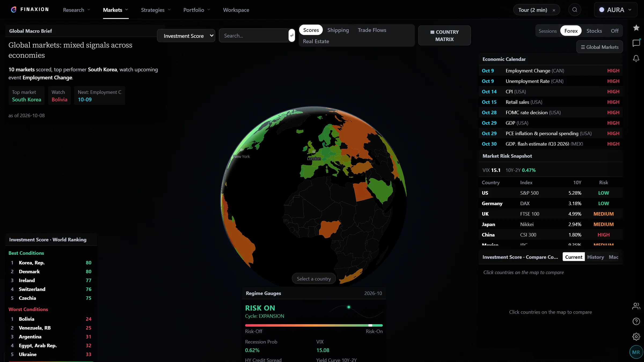Open the Portfolio menu dropdown
The image size is (644, 362).
click(x=197, y=10)
